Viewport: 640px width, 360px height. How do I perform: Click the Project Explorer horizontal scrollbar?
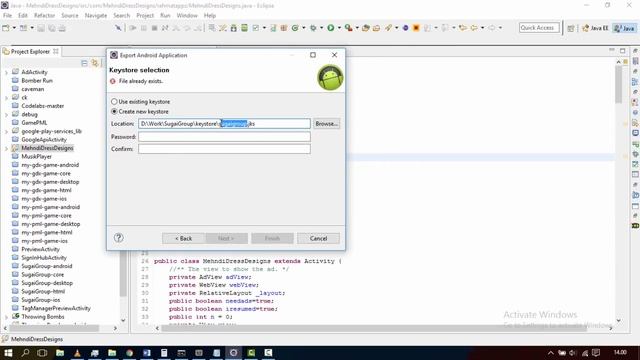tap(54, 328)
